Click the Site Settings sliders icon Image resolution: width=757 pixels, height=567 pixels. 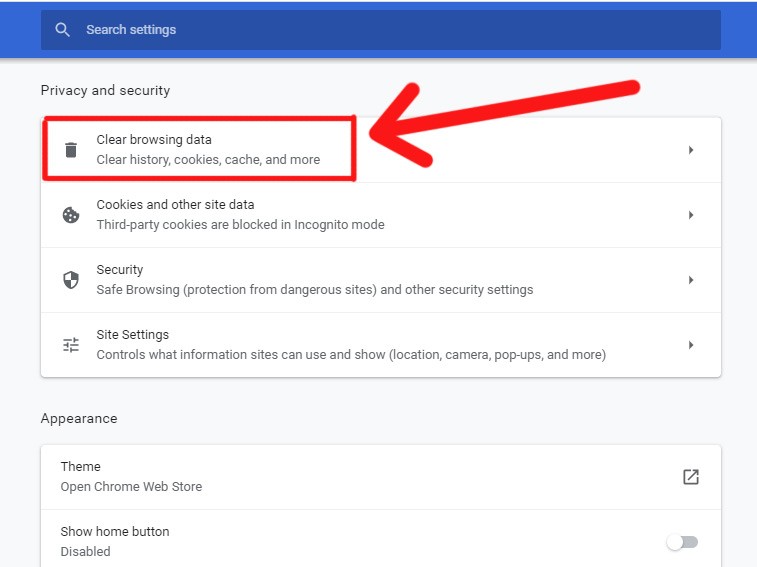pos(71,345)
